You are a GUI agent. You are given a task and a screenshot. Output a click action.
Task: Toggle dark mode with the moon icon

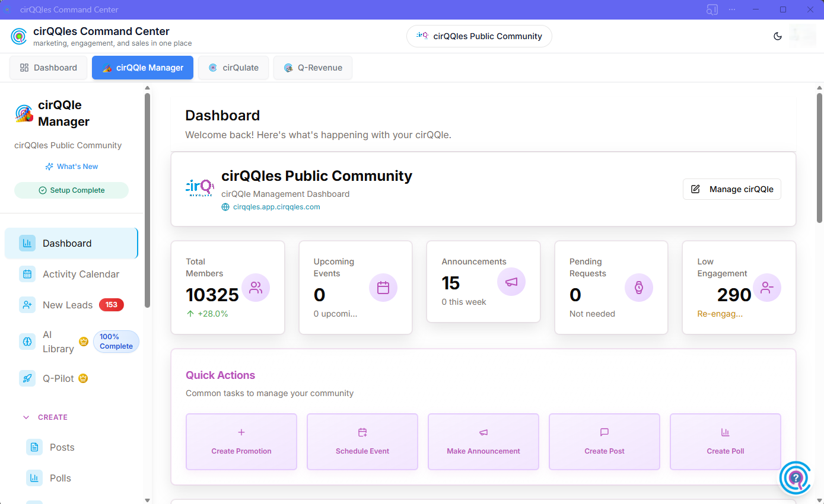coord(778,36)
